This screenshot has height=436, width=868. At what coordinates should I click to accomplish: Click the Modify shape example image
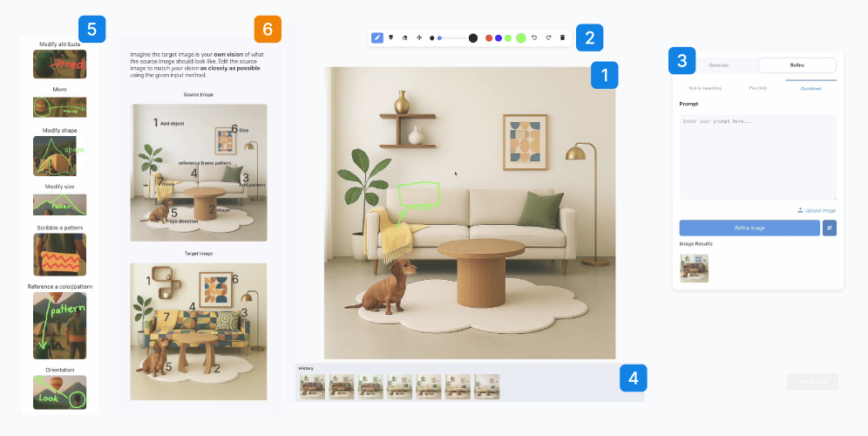60,156
